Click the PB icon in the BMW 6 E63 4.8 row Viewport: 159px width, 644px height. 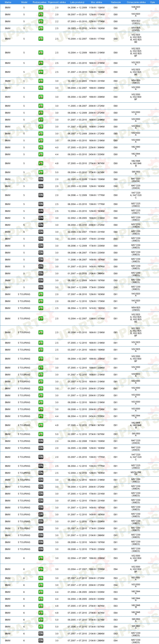pos(41,606)
